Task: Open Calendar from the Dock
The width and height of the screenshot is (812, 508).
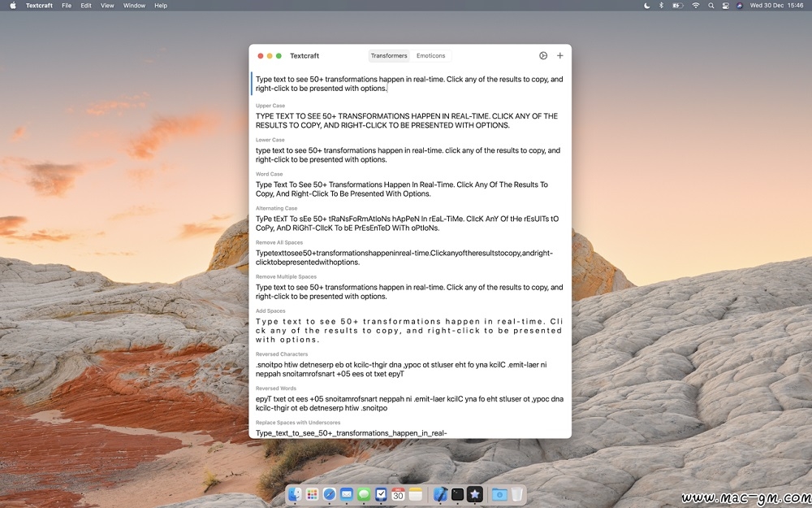Action: point(398,494)
